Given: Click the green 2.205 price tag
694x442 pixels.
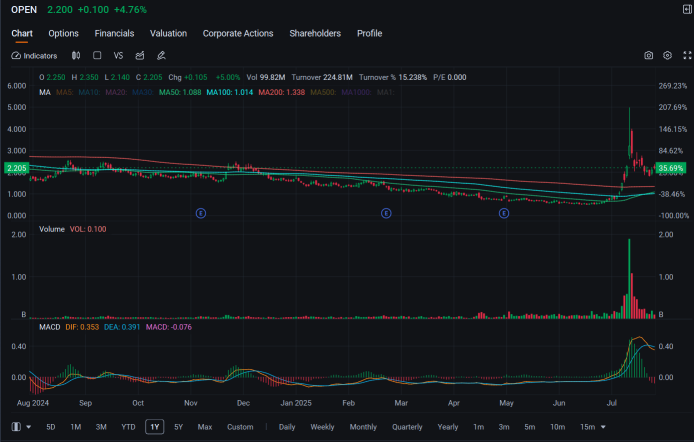Looking at the screenshot, I should [16, 168].
